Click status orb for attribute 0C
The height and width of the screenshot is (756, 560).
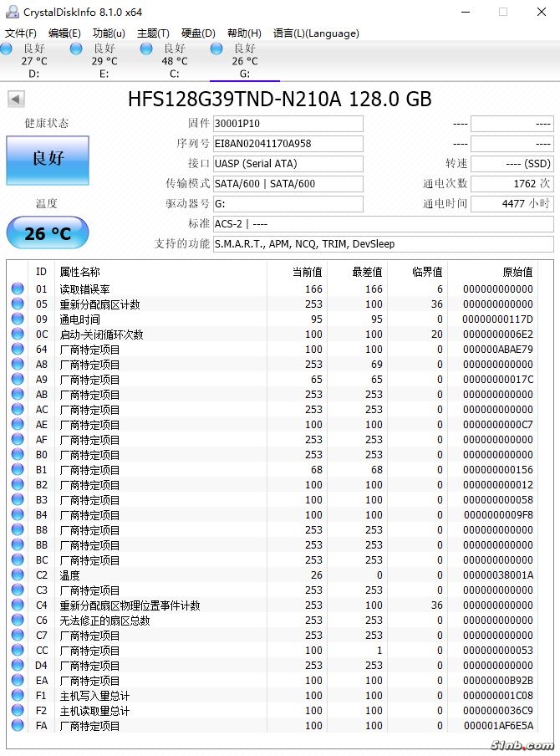point(18,334)
